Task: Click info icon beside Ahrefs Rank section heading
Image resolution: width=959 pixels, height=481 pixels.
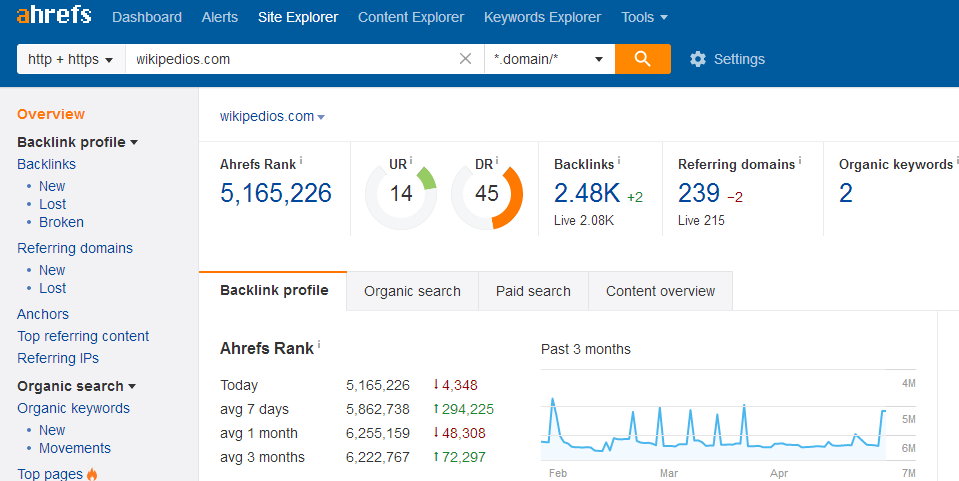Action: point(319,345)
